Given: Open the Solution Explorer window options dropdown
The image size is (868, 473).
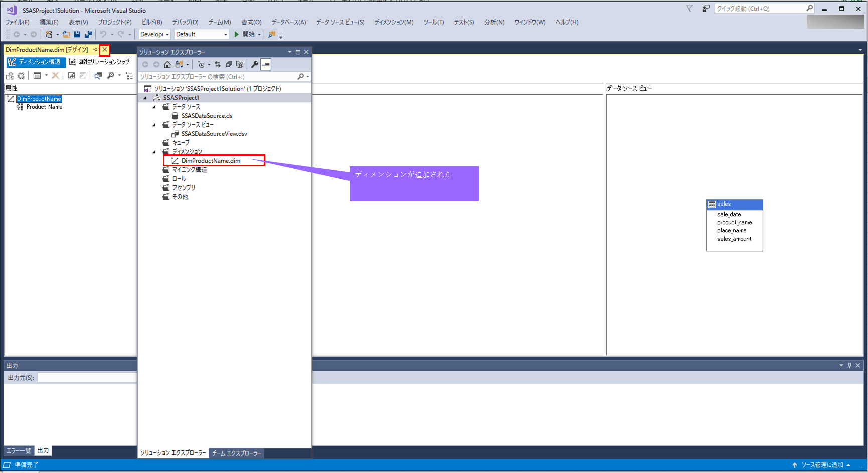Looking at the screenshot, I should (289, 52).
